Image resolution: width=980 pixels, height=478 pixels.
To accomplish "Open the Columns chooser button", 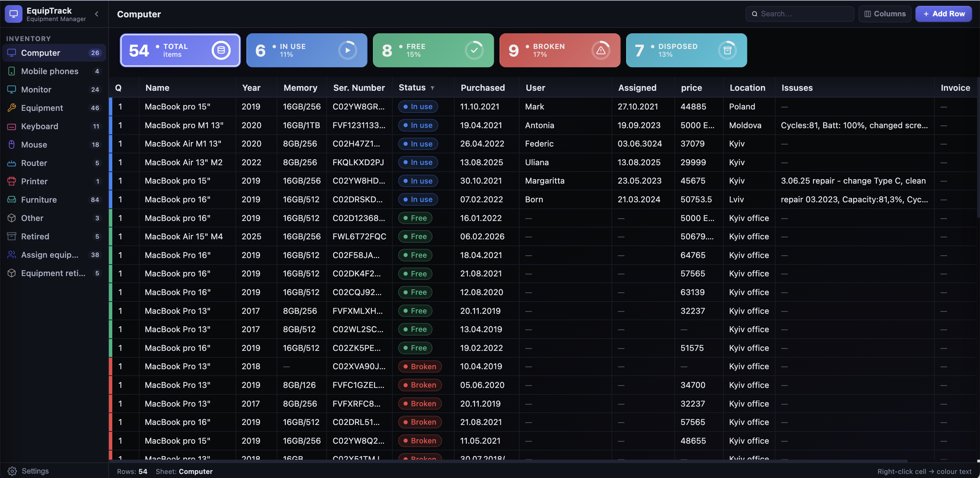I will (884, 14).
